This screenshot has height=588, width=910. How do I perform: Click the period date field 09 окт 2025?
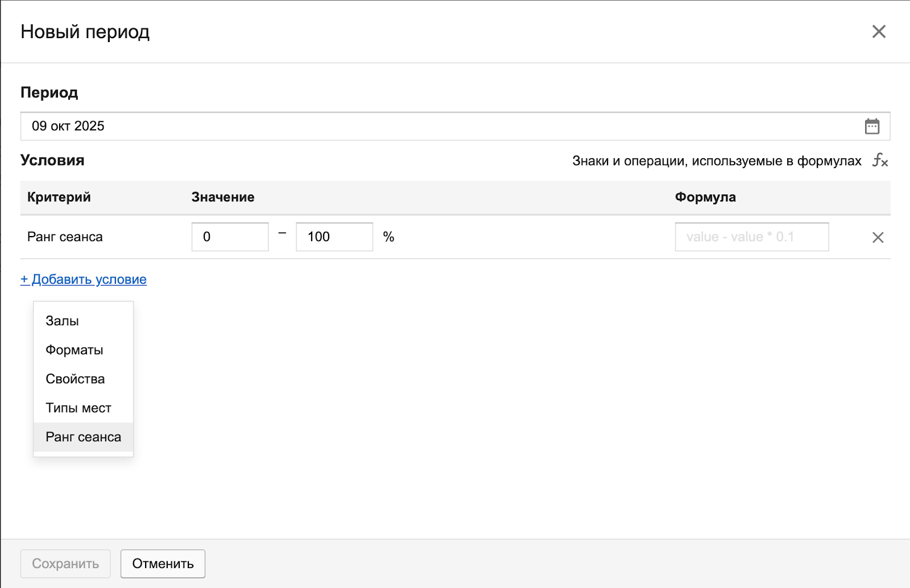(438, 126)
